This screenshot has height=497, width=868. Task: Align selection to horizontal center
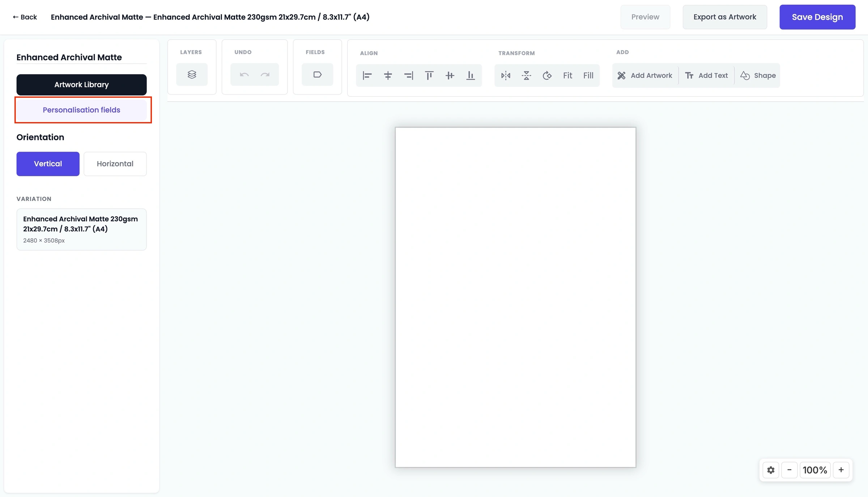coord(388,75)
